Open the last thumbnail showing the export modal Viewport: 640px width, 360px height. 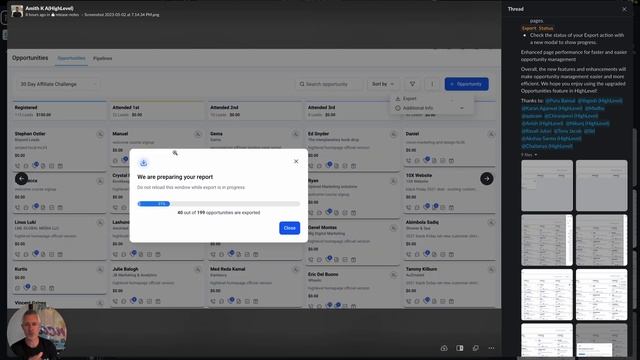601,340
